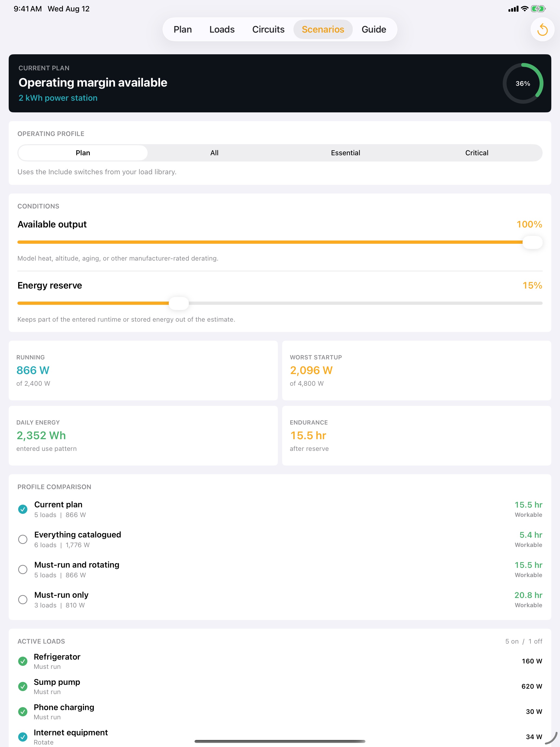
Task: Click the Refrigerator green checkmark icon
Action: (23, 661)
